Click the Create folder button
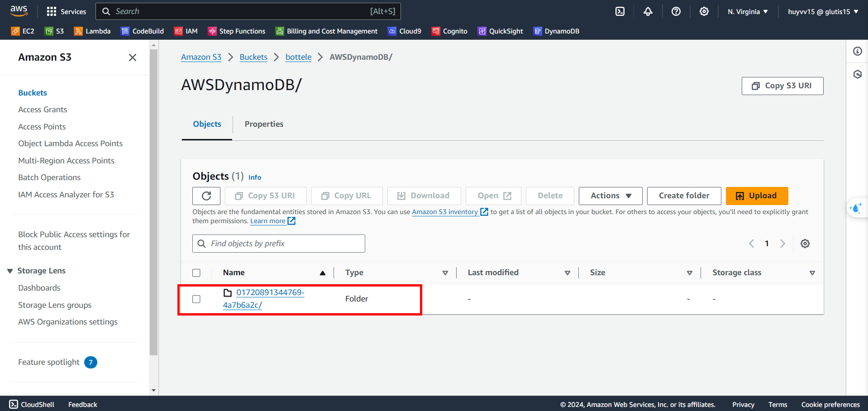The image size is (868, 411). [x=684, y=196]
